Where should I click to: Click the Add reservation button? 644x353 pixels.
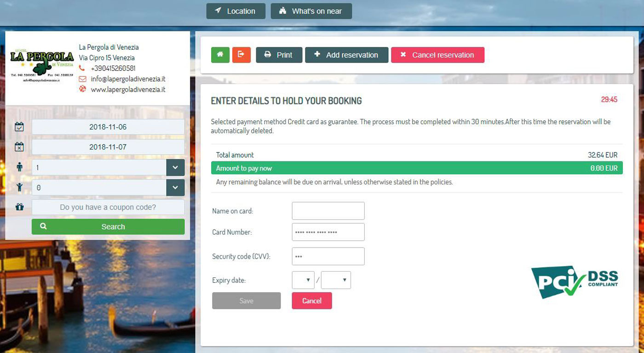pyautogui.click(x=347, y=55)
